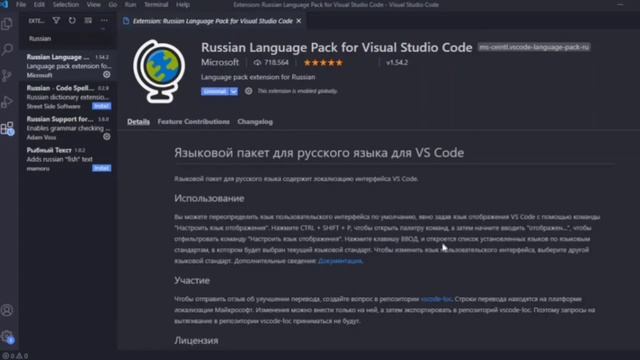Viewport: 640px width, 360px height.
Task: Click the Лицензия heading
Action: (x=196, y=340)
